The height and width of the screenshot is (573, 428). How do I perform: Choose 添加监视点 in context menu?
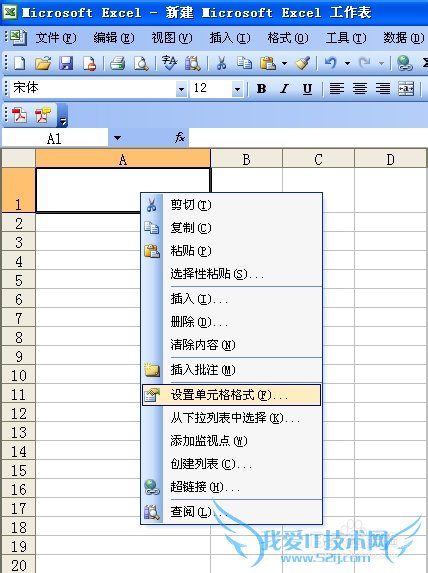[231, 441]
